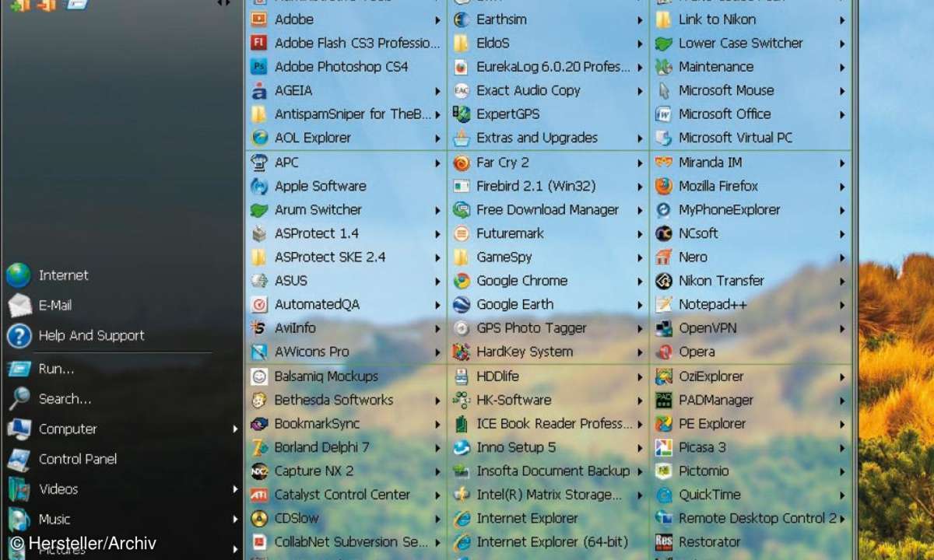Image resolution: width=934 pixels, height=560 pixels.
Task: Click the QuickTime icon
Action: pos(663,495)
